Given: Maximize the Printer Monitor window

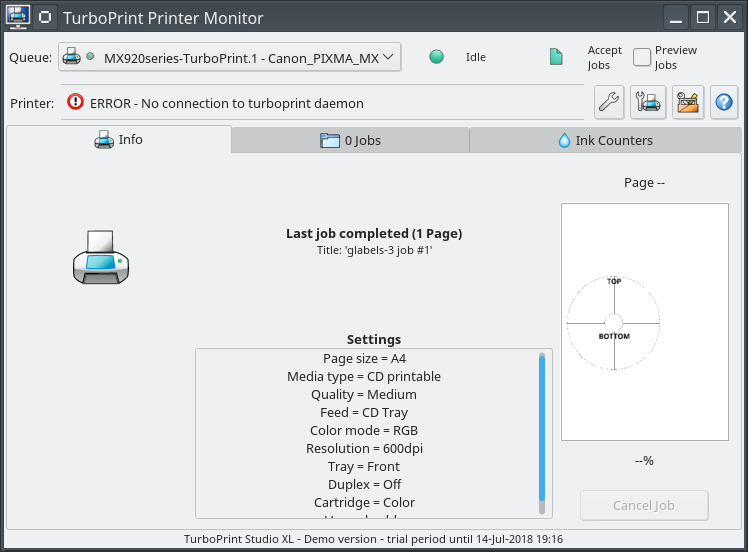Looking at the screenshot, I should tap(702, 17).
